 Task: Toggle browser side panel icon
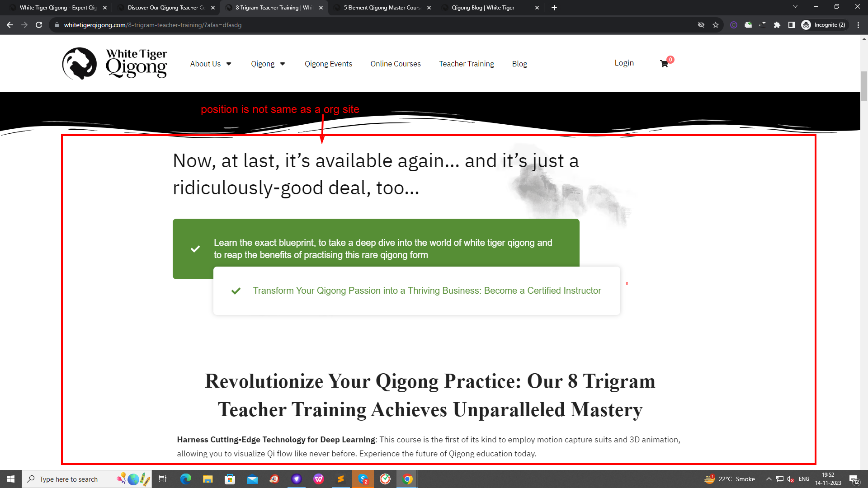[792, 25]
